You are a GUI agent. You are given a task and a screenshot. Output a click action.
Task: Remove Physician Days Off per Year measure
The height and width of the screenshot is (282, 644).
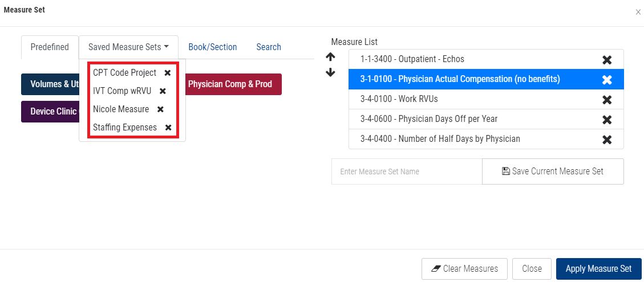(607, 119)
